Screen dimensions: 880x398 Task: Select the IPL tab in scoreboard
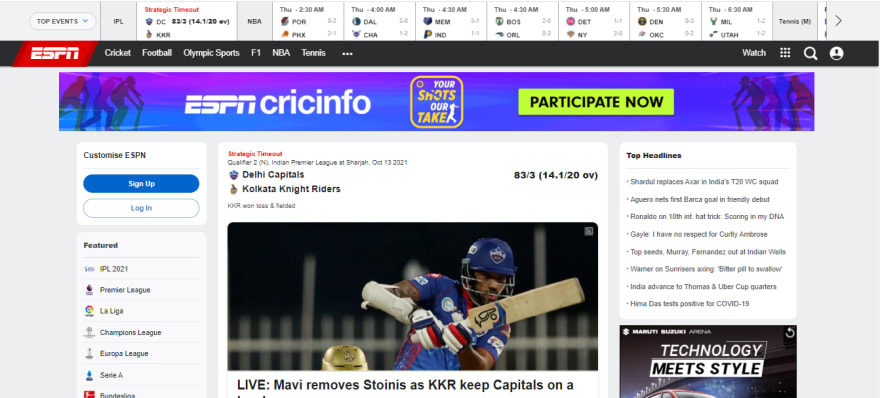pos(118,21)
